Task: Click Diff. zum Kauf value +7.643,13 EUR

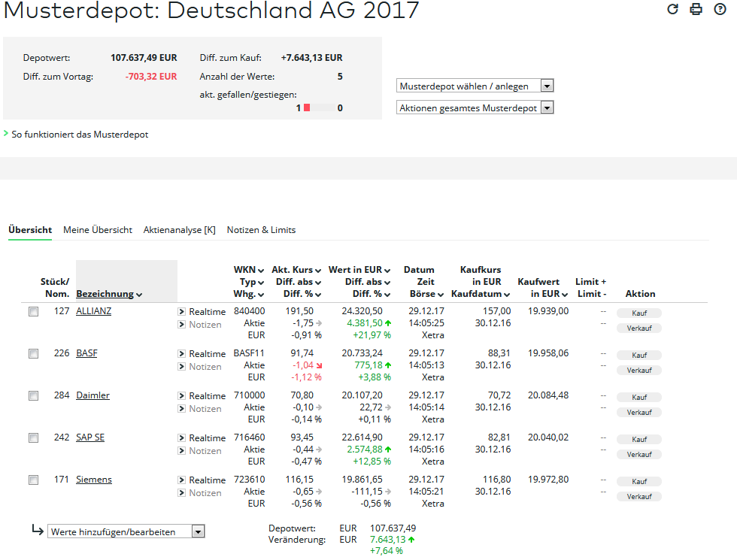Action: (x=311, y=58)
